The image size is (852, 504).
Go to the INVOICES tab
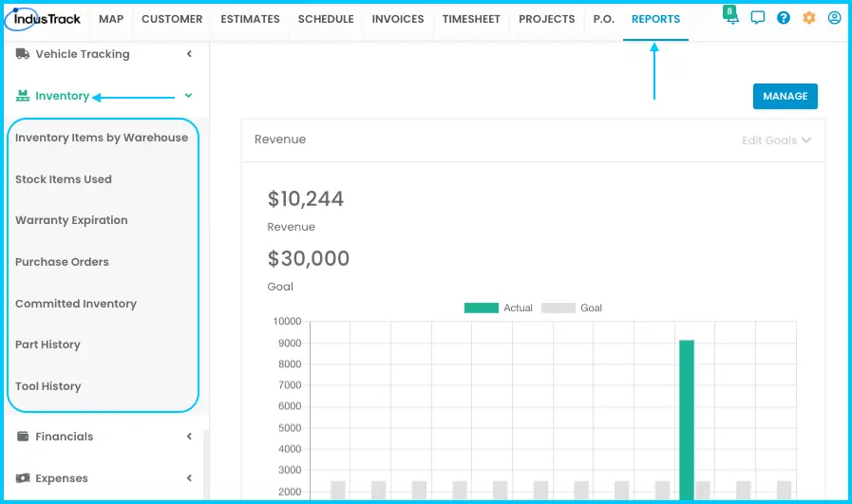coord(398,19)
